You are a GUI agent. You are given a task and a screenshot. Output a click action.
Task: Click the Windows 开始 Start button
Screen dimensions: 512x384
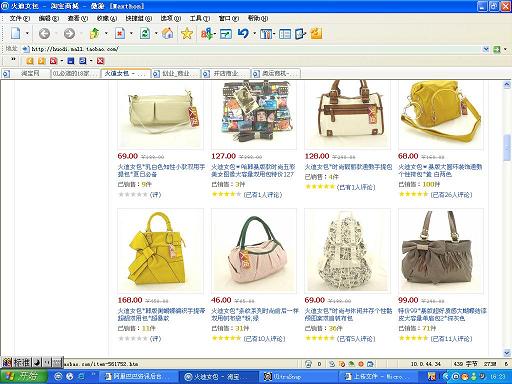[x=23, y=377]
